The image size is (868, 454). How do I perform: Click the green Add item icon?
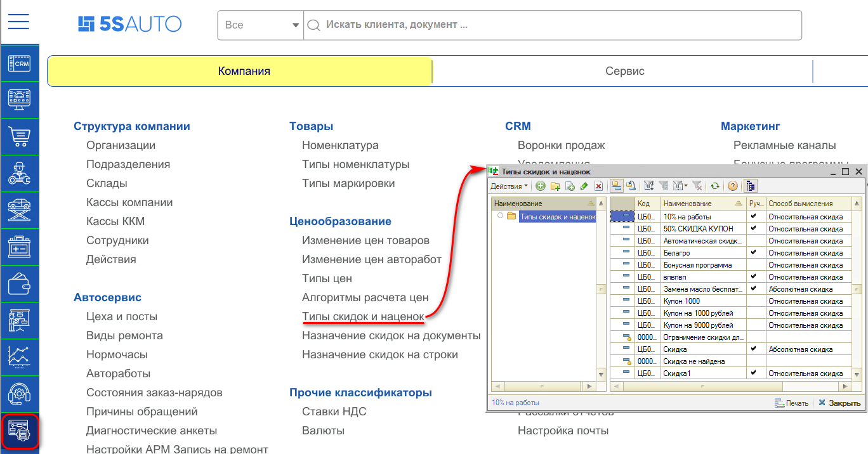pyautogui.click(x=541, y=186)
